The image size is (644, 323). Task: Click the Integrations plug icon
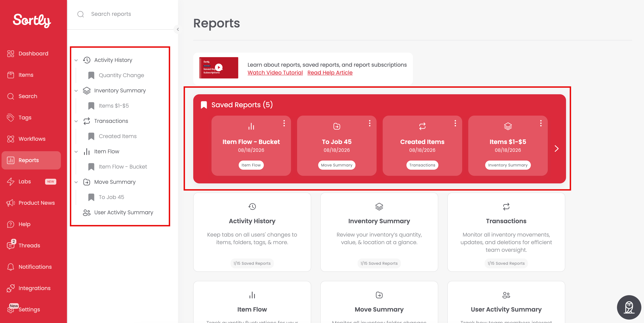click(10, 288)
